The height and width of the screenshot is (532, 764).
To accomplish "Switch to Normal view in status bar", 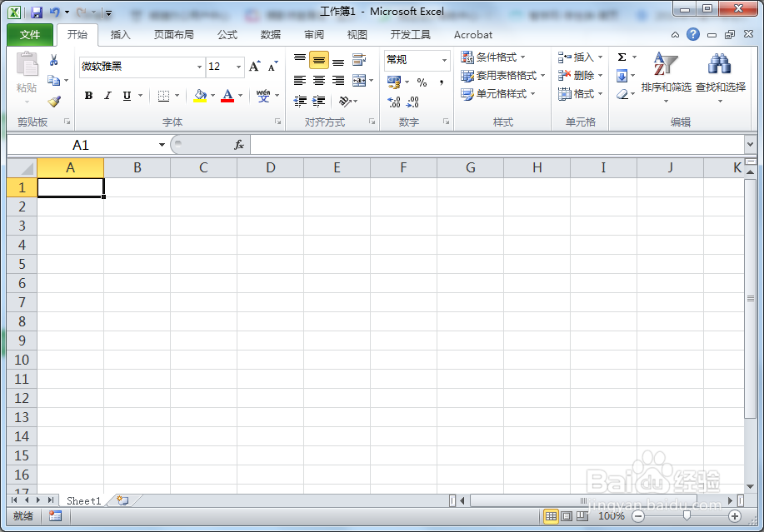I will pos(551,516).
